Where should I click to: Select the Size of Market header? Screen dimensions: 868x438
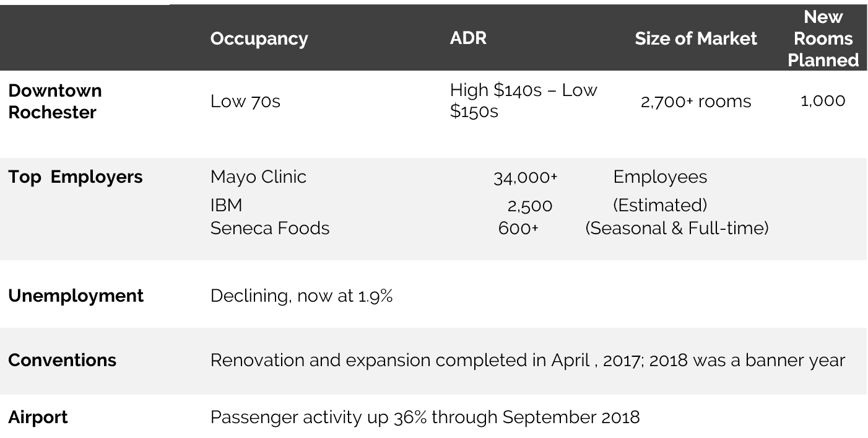(696, 38)
